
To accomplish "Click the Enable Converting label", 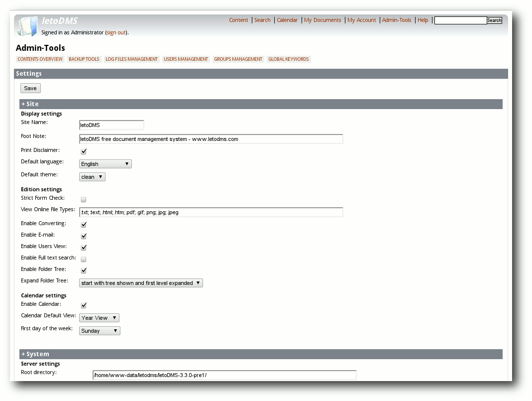I will click(43, 224).
